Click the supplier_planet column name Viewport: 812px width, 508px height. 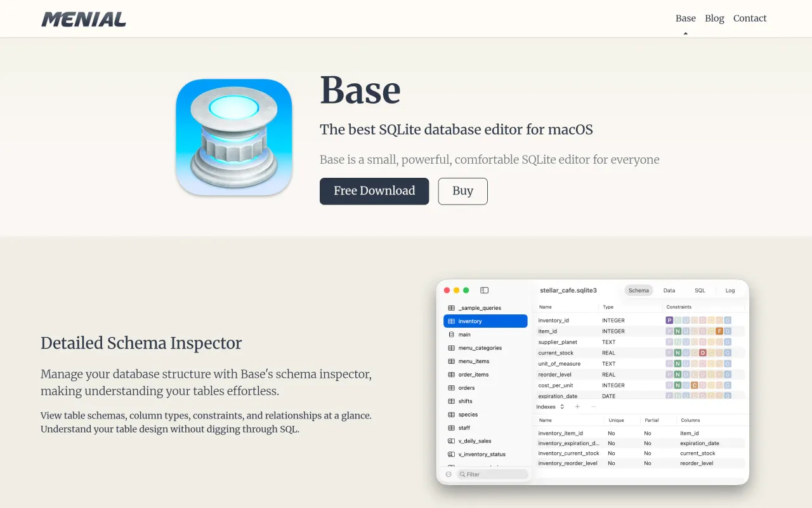[x=558, y=342]
